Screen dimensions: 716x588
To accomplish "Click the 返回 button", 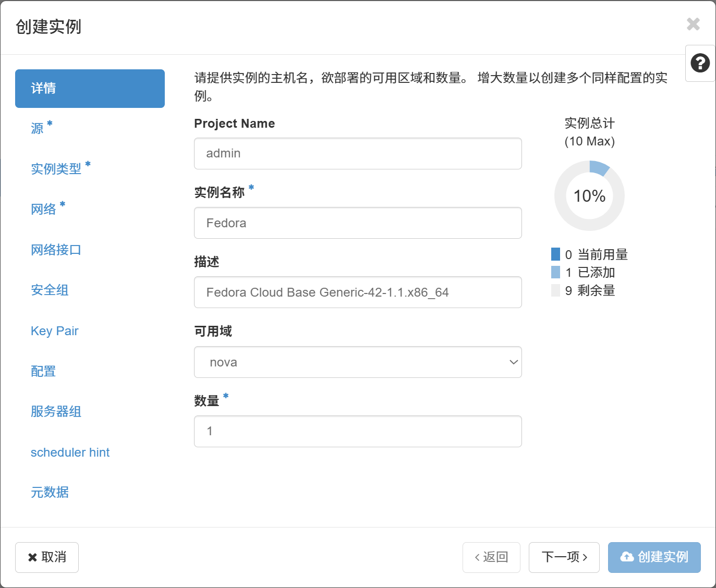I will (x=491, y=557).
